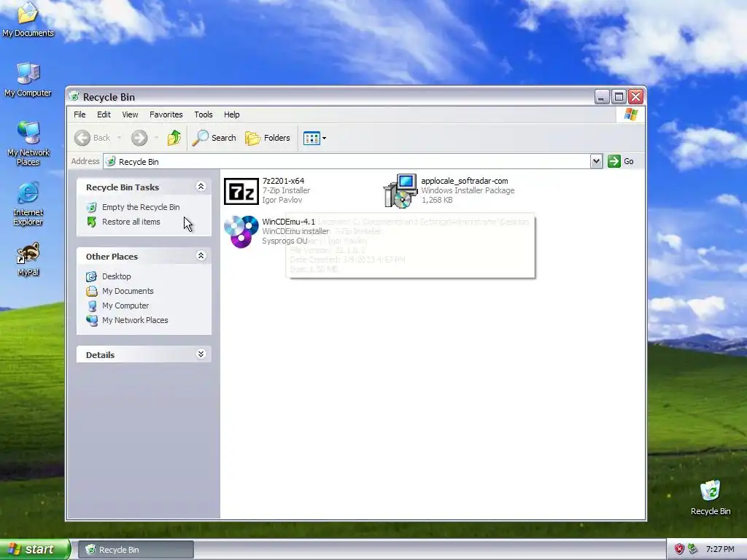Select the Internet Explorer desktop icon
747x560 pixels.
click(x=28, y=193)
